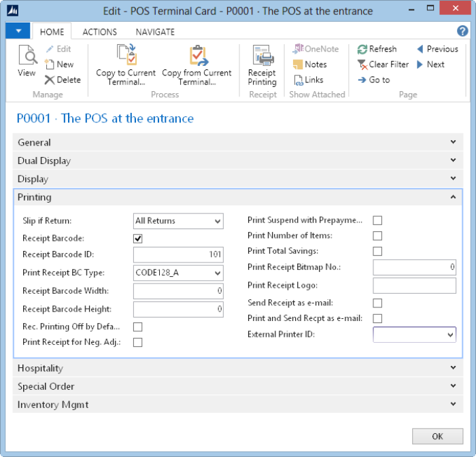Click the Delete button in Manage group
The width and height of the screenshot is (476, 457).
point(63,80)
